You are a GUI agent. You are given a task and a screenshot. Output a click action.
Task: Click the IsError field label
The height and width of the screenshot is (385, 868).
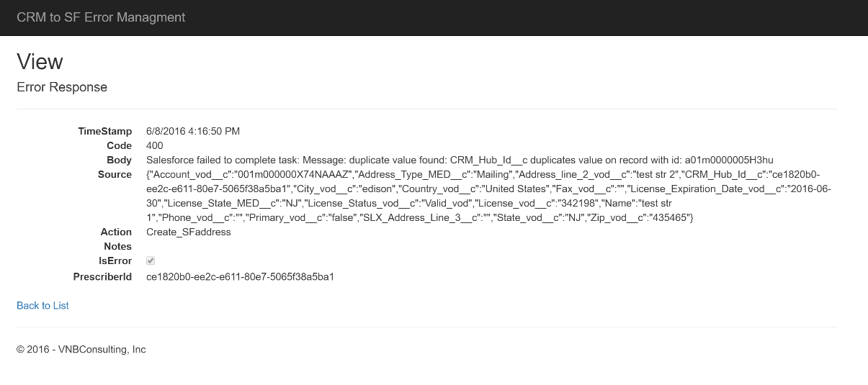click(115, 261)
